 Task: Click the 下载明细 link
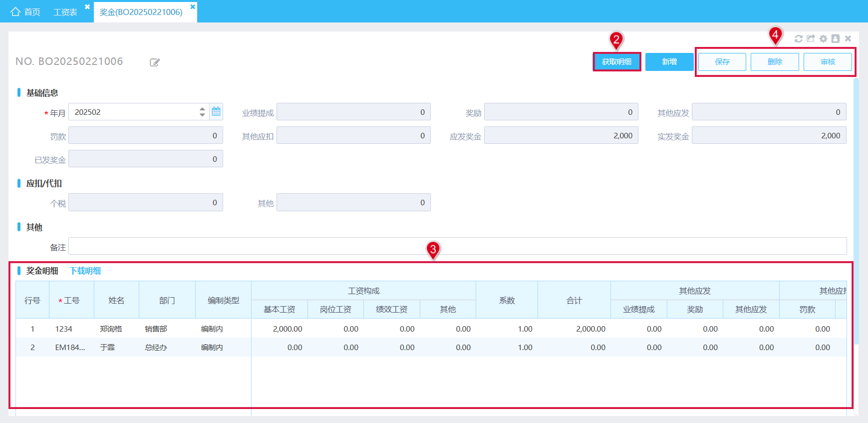pos(85,271)
